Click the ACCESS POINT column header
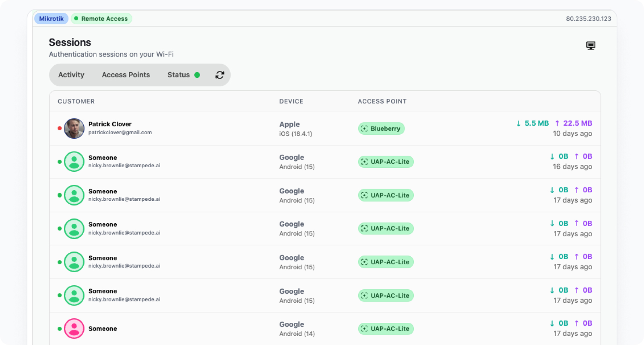This screenshot has height=345, width=644. tap(382, 101)
